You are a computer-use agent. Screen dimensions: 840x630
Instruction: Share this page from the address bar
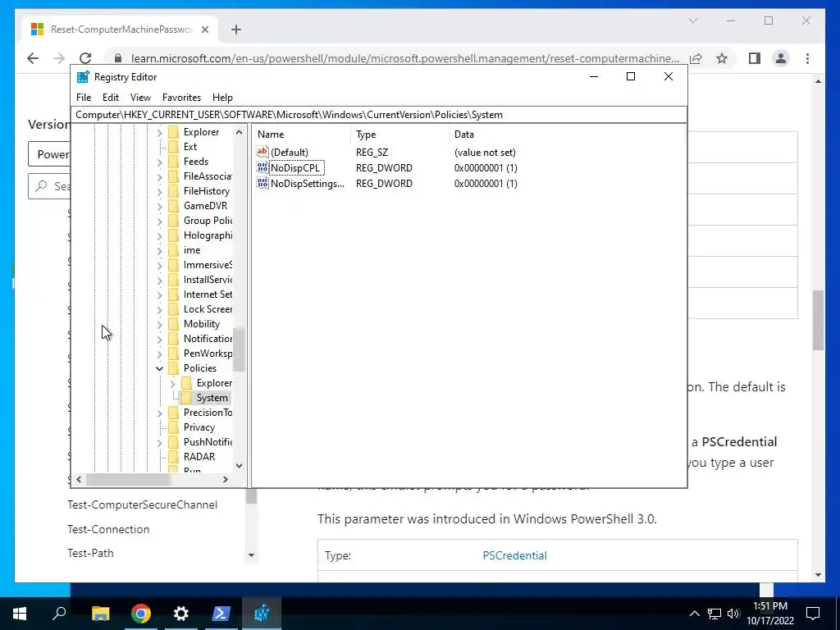(x=696, y=58)
